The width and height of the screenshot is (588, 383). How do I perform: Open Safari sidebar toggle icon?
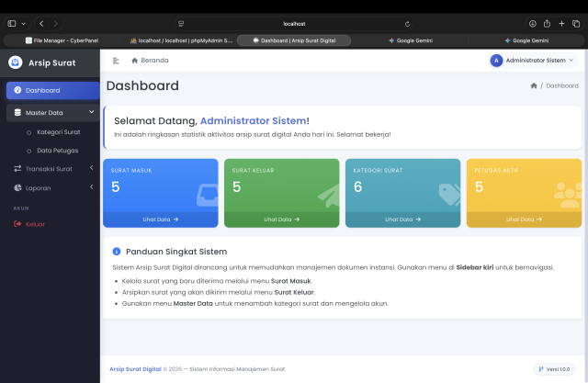(x=13, y=23)
